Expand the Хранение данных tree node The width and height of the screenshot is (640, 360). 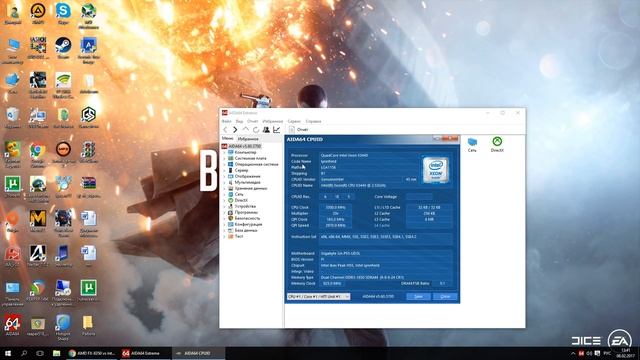pyautogui.click(x=224, y=189)
